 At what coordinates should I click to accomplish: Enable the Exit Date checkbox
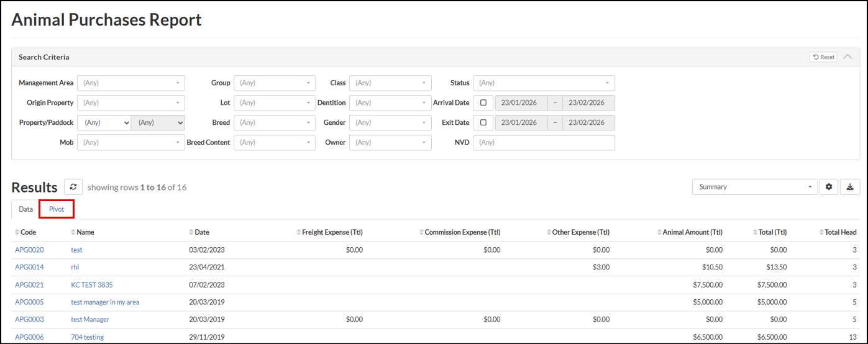(x=483, y=123)
